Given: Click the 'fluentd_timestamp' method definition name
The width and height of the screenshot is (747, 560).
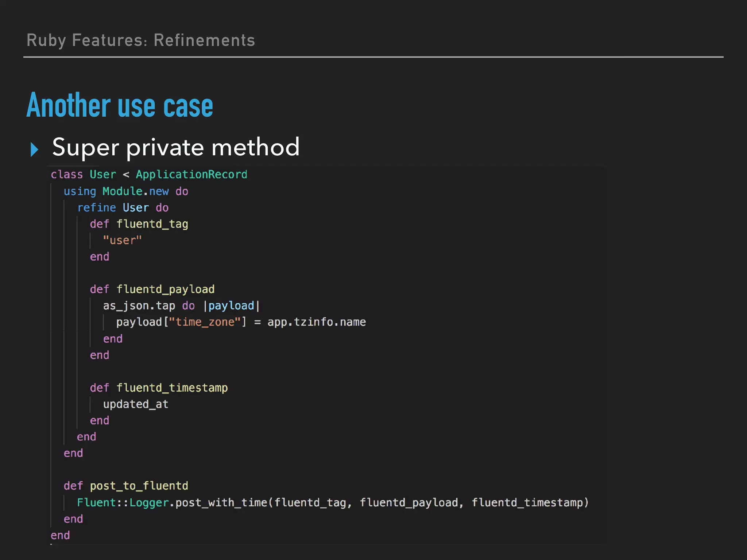Looking at the screenshot, I should click(x=172, y=388).
